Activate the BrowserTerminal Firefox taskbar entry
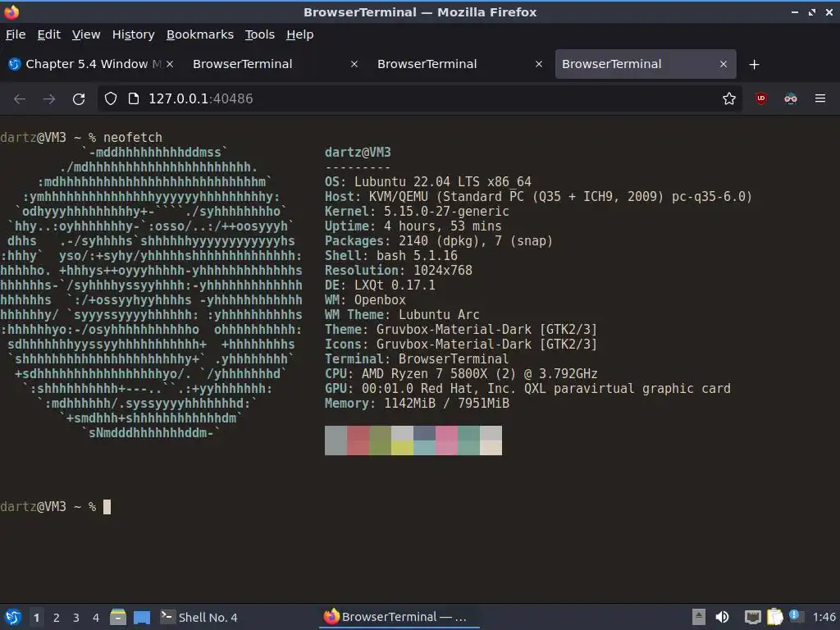Viewport: 840px width, 630px height. [x=399, y=617]
